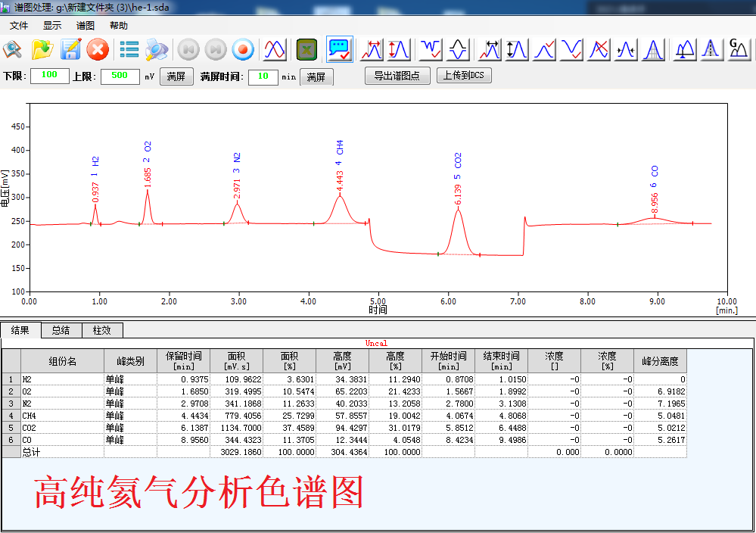Click the 上限 input field showing 500
The width and height of the screenshot is (756, 533).
tap(120, 76)
